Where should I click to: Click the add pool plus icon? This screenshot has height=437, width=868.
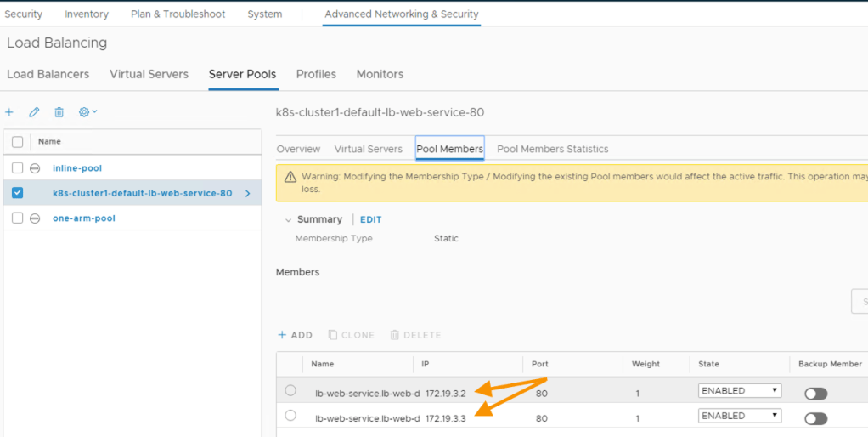9,112
